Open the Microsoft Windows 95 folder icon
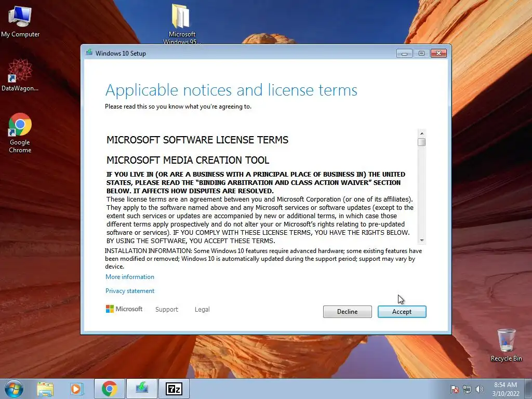Image resolution: width=532 pixels, height=399 pixels. click(x=181, y=23)
